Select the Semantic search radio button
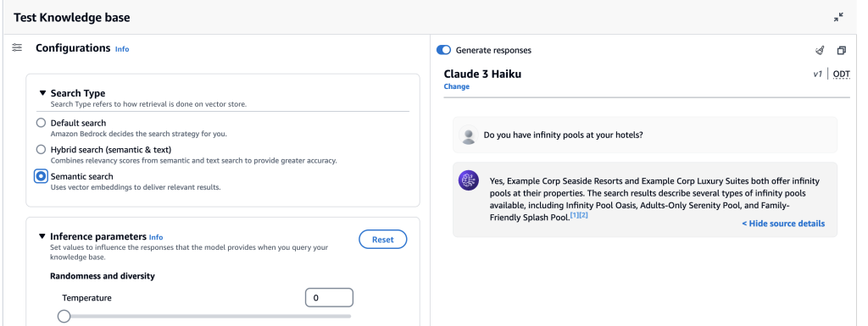This screenshot has height=326, width=868. [x=41, y=176]
